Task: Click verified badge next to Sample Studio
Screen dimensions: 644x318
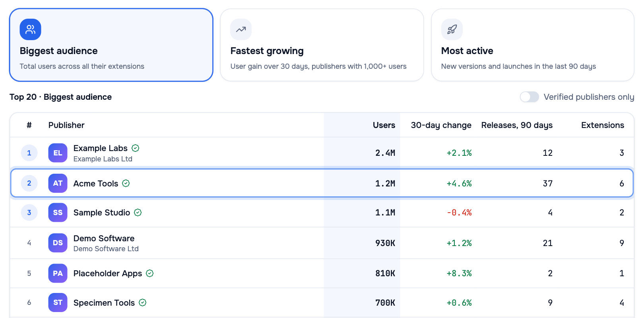Action: tap(138, 212)
